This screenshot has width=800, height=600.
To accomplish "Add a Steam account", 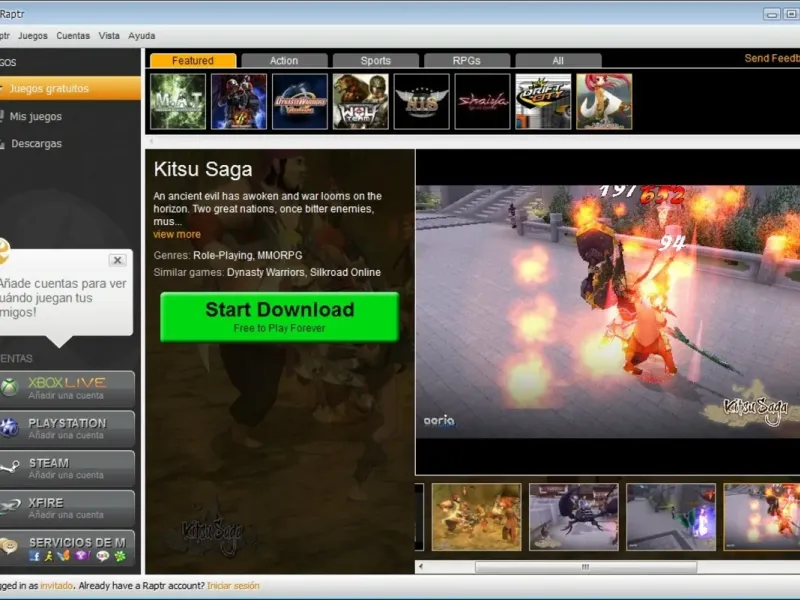I will coord(67,468).
